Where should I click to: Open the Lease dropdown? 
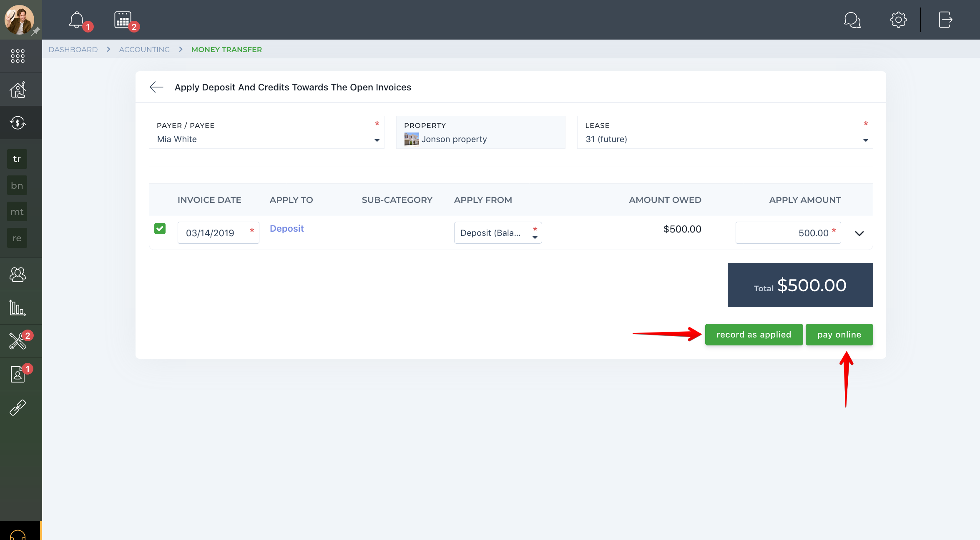pos(725,132)
